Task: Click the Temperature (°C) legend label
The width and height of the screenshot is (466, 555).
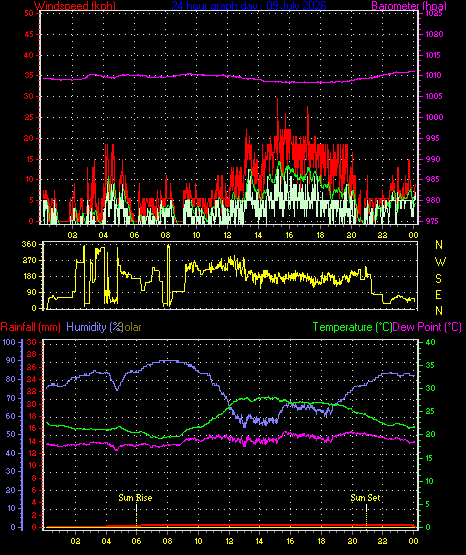Action: point(352,327)
